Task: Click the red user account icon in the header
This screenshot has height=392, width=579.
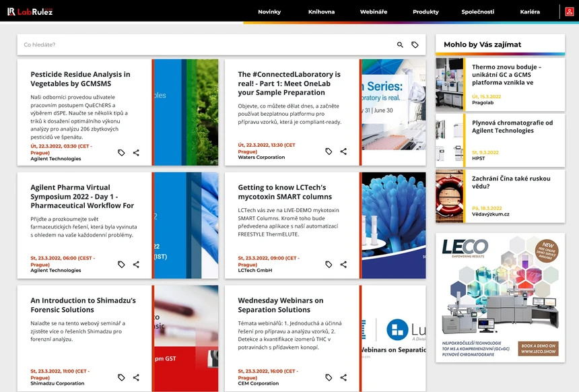Action: click(570, 11)
